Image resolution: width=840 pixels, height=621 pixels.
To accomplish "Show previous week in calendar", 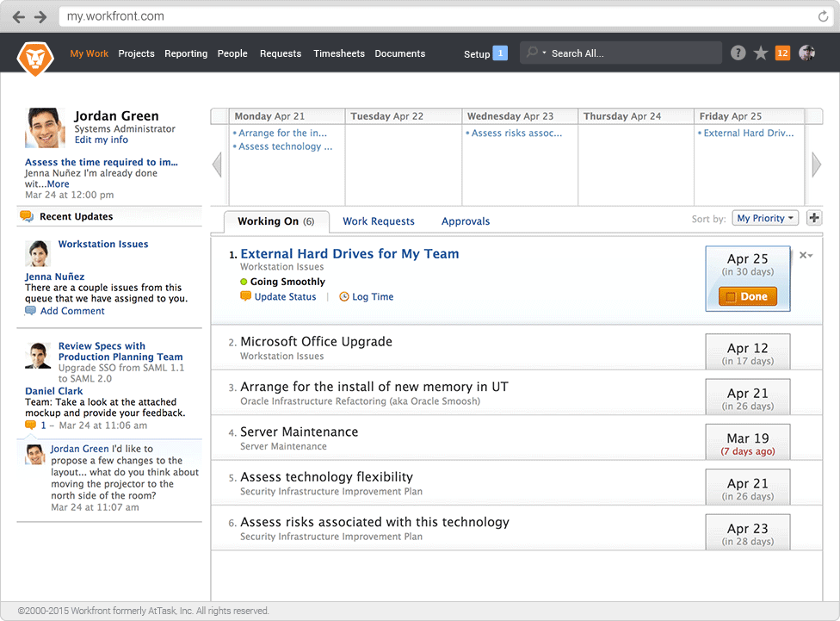I will pos(217,165).
